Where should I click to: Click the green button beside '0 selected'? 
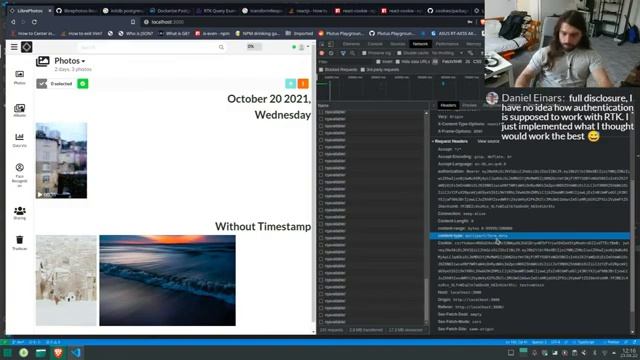click(x=82, y=84)
